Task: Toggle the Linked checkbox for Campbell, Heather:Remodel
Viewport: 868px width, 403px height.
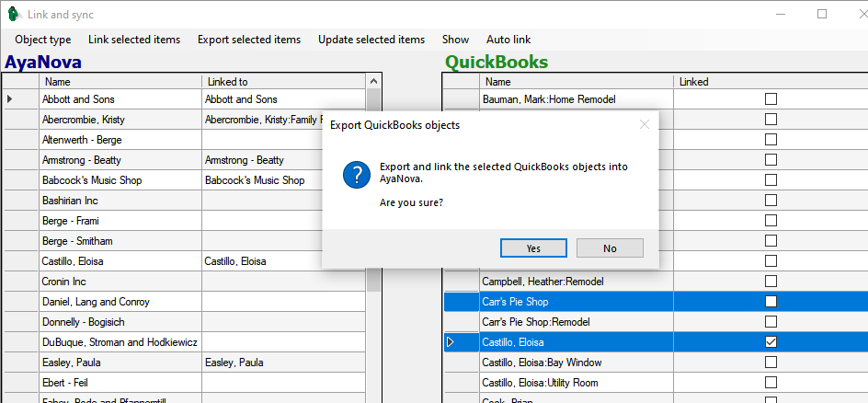Action: pyautogui.click(x=771, y=282)
